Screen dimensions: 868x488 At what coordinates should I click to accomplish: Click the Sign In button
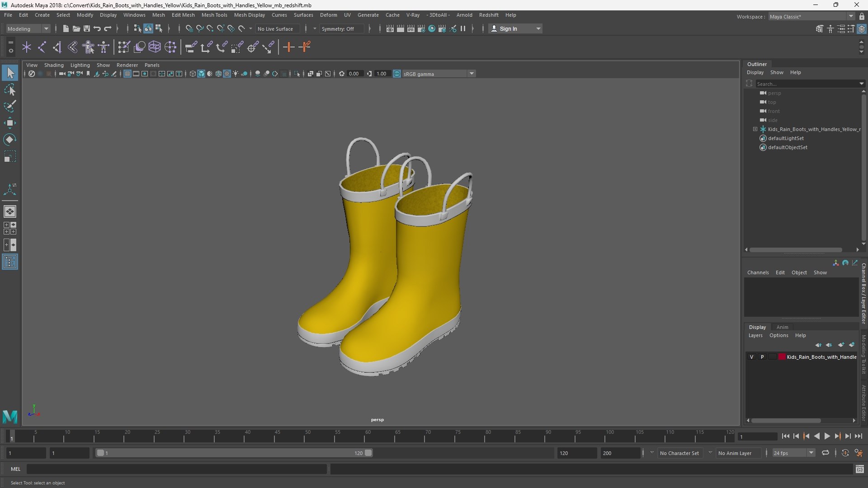(515, 28)
